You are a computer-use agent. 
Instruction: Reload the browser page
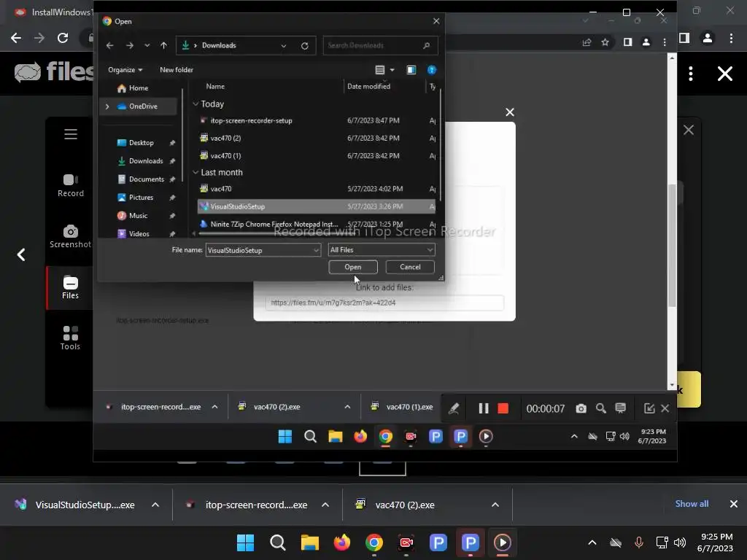click(x=63, y=38)
